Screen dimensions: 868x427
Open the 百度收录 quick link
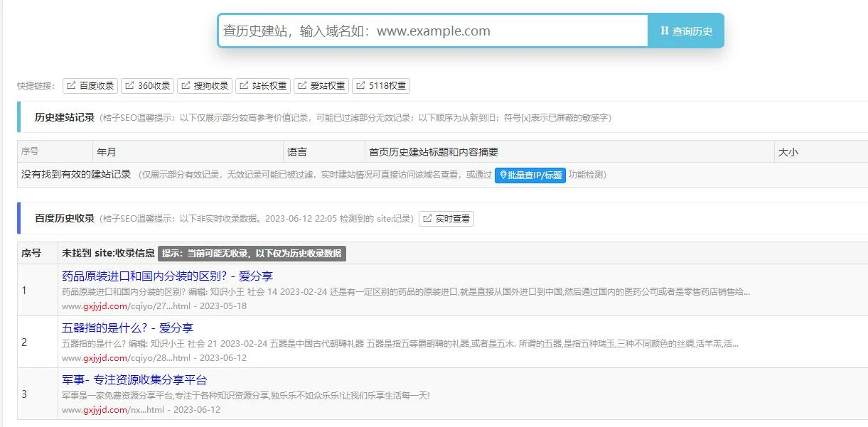(x=90, y=86)
